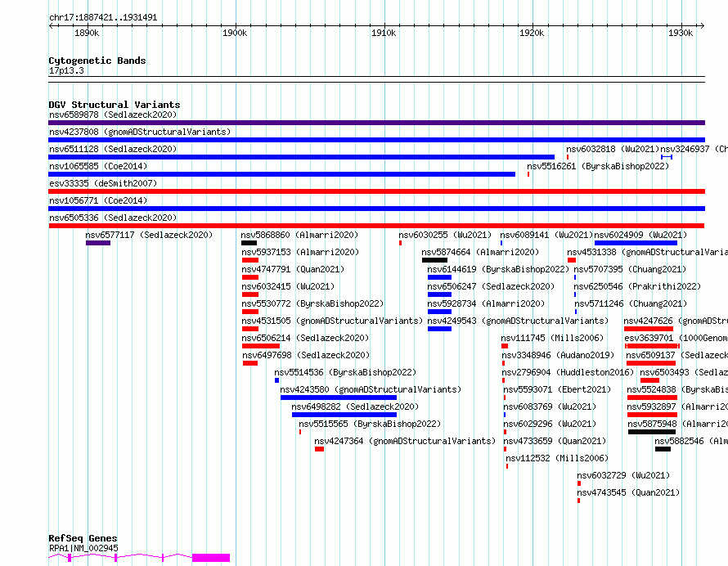Click nsv112532 (Mills2006) label
728x566 pixels.
point(557,458)
